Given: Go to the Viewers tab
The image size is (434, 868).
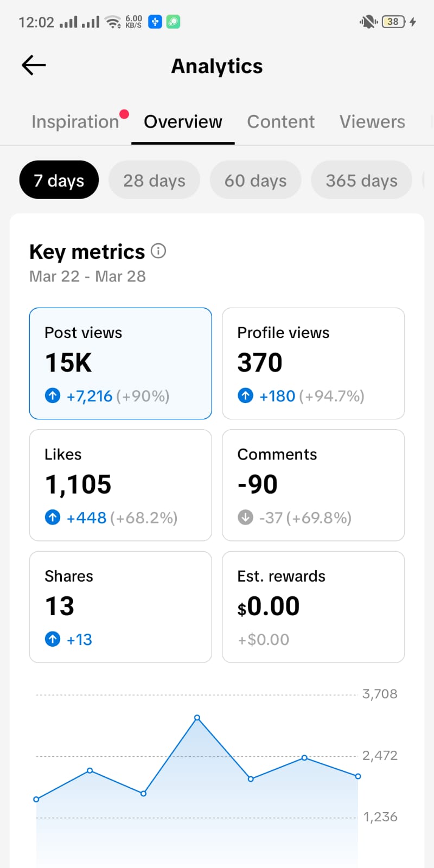Looking at the screenshot, I should (372, 122).
